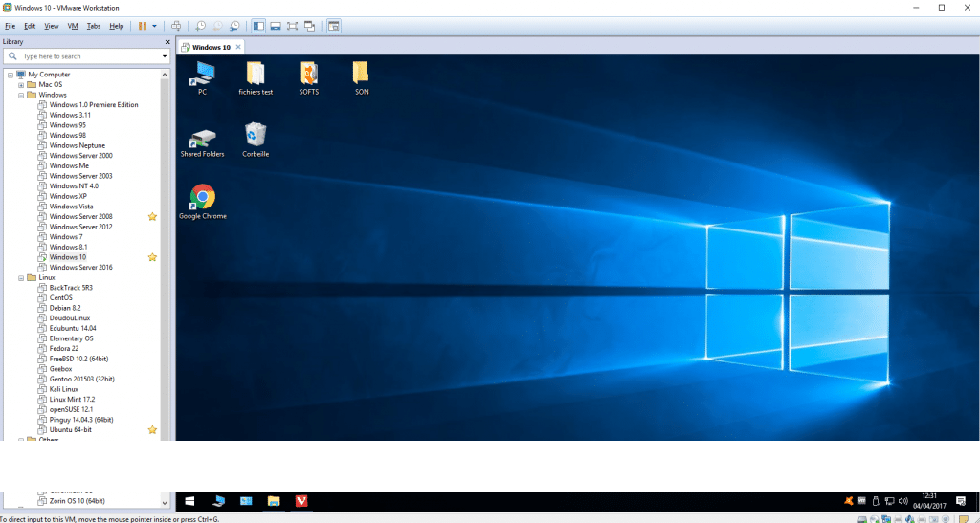
Task: Select the Fedora 22 VM
Action: tap(58, 349)
